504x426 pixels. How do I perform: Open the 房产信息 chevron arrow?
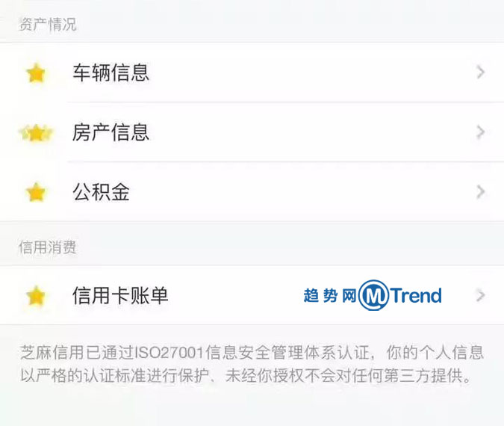pos(481,132)
